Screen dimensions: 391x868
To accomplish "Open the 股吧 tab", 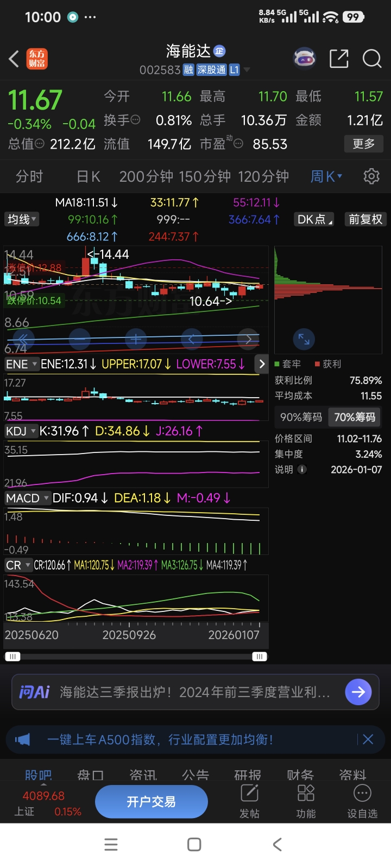I will pos(39,774).
